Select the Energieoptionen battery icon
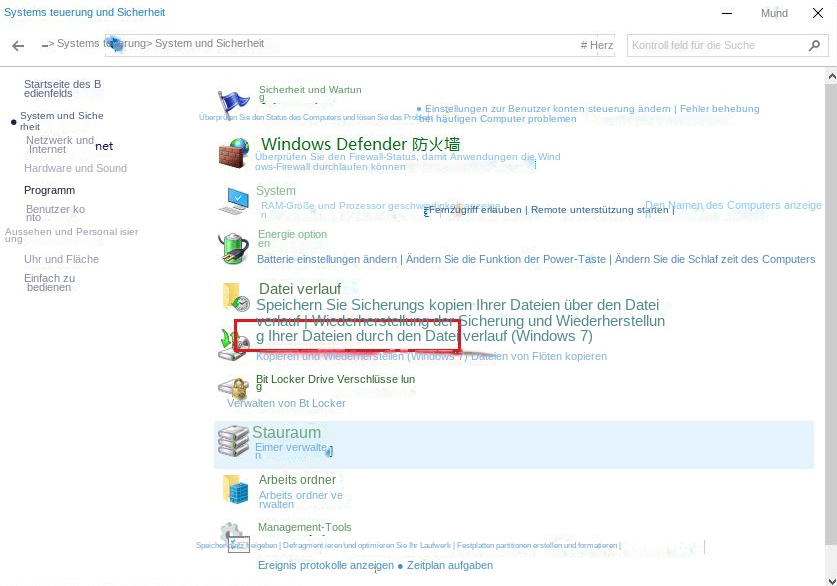This screenshot has height=586, width=837. click(233, 247)
